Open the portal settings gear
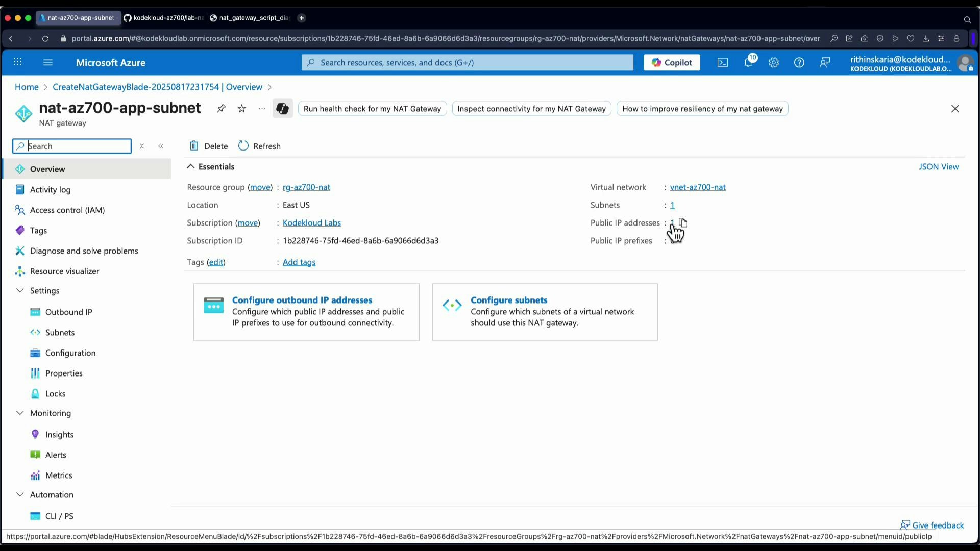This screenshot has width=980, height=551. 774,62
